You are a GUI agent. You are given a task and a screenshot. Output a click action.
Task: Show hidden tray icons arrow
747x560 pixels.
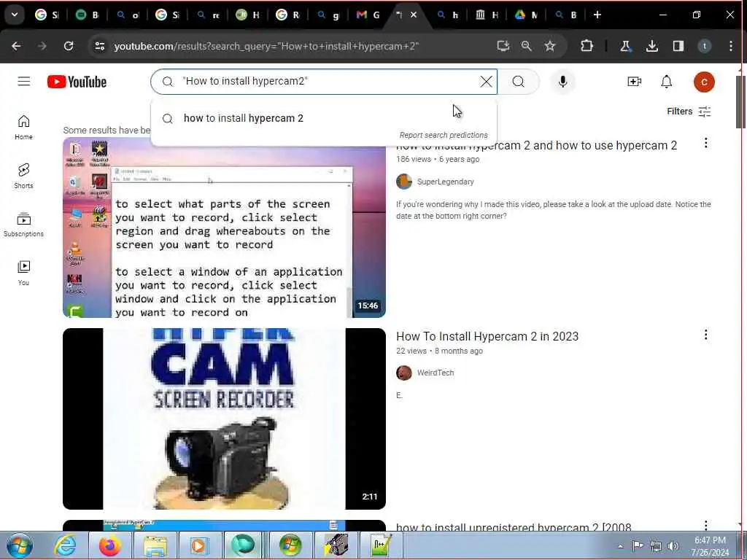[x=620, y=546]
